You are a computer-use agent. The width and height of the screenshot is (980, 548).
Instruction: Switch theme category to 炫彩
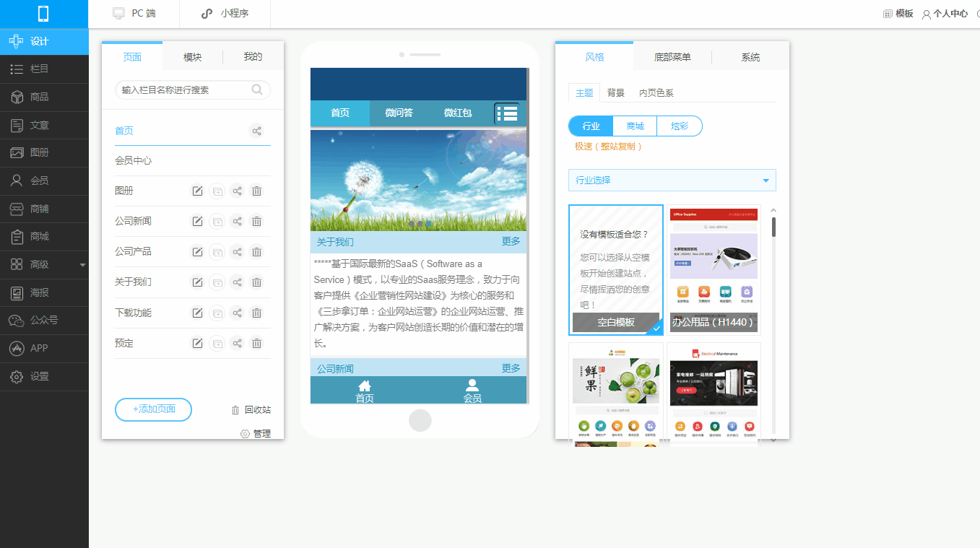coord(679,126)
